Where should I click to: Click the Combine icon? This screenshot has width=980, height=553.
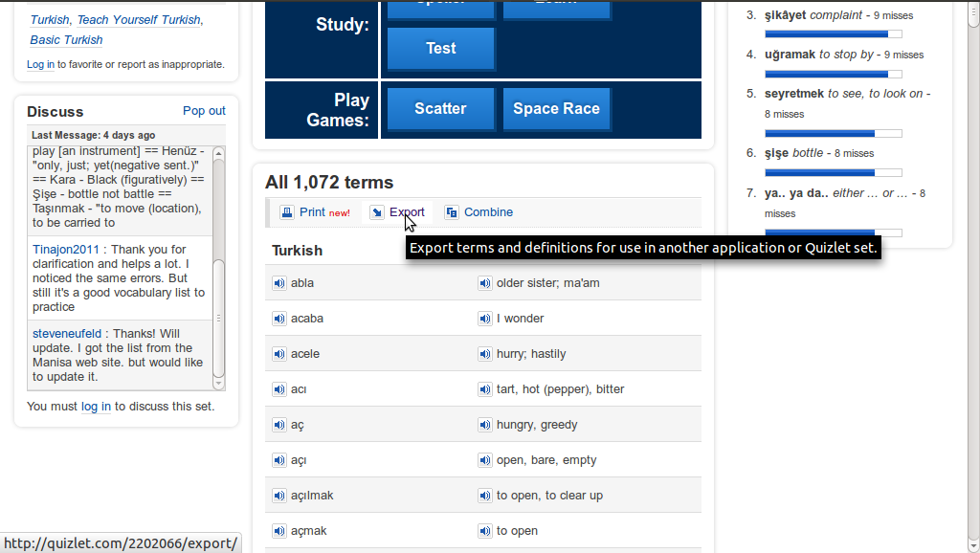450,211
